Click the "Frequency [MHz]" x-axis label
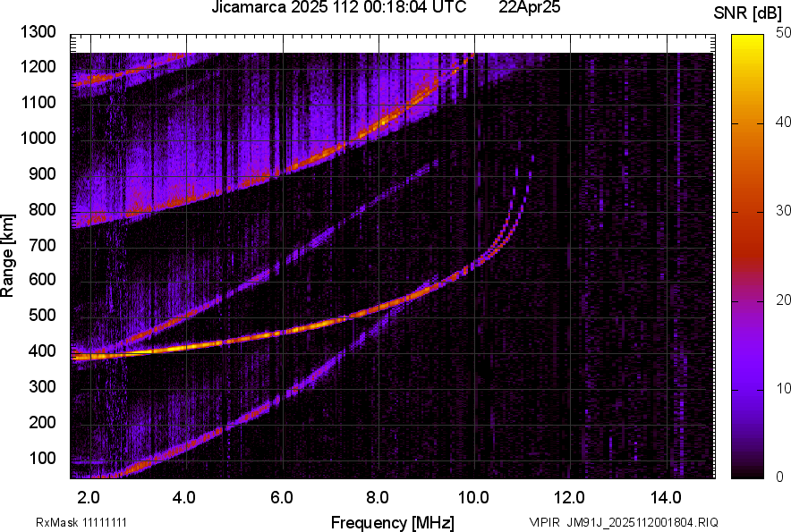Screen dimensions: 791x532 (393, 522)
